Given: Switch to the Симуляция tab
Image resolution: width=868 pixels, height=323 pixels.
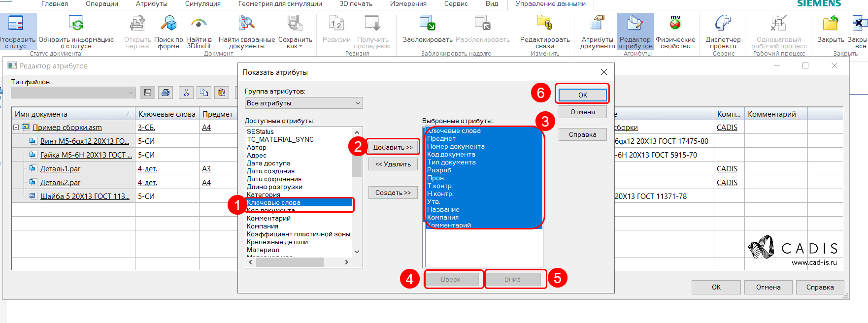Looking at the screenshot, I should point(203,3).
